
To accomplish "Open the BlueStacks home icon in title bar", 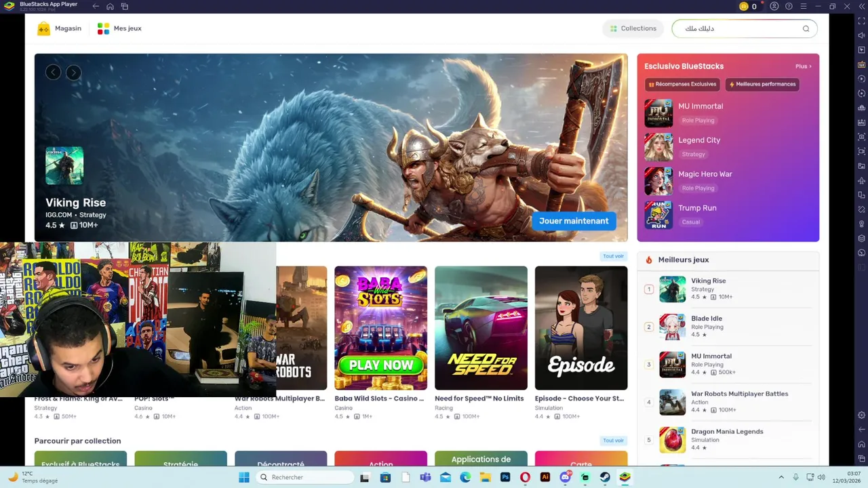I will coord(110,6).
